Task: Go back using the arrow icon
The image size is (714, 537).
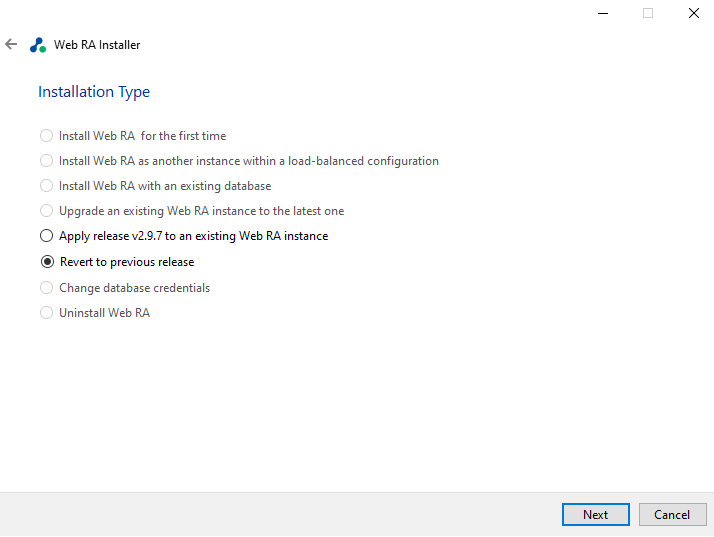Action: (x=11, y=45)
